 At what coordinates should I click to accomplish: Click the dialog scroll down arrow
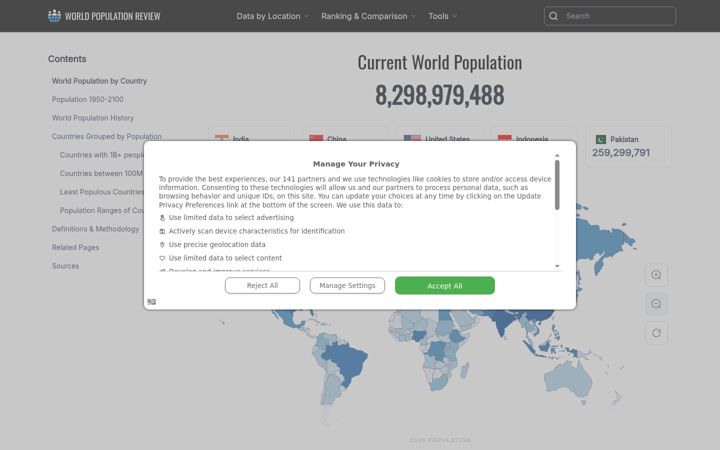(x=557, y=266)
